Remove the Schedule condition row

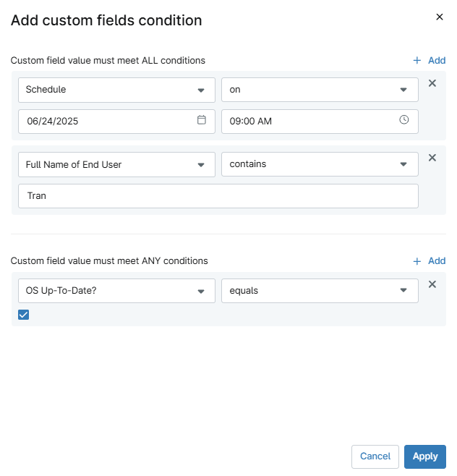coord(432,83)
